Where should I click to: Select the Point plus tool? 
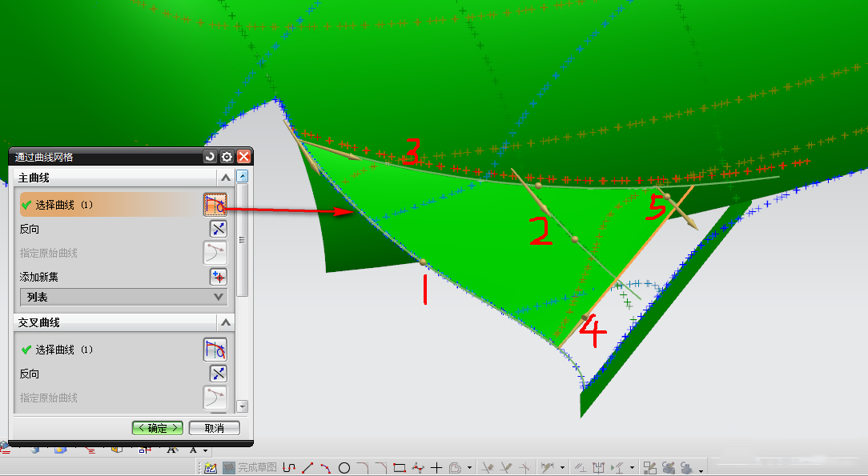[x=436, y=468]
